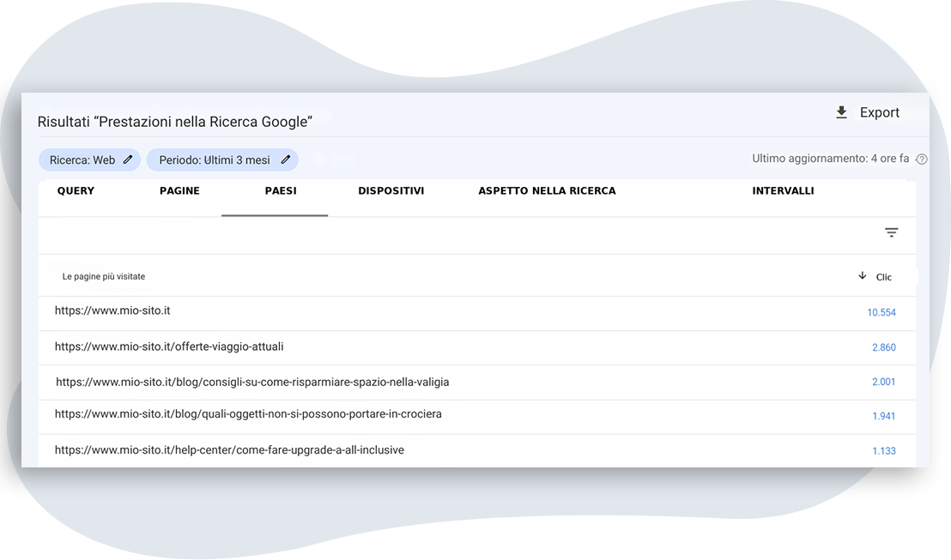The height and width of the screenshot is (560, 951).
Task: Open the upgrade-a-all-inclusive help-center URL
Action: click(x=229, y=450)
